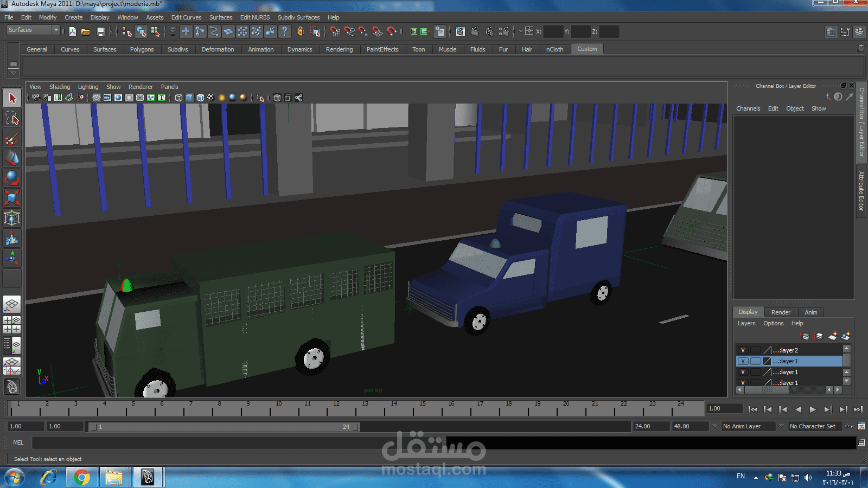This screenshot has height=488, width=868.
Task: Click Select by component type icon
Action: [x=155, y=31]
